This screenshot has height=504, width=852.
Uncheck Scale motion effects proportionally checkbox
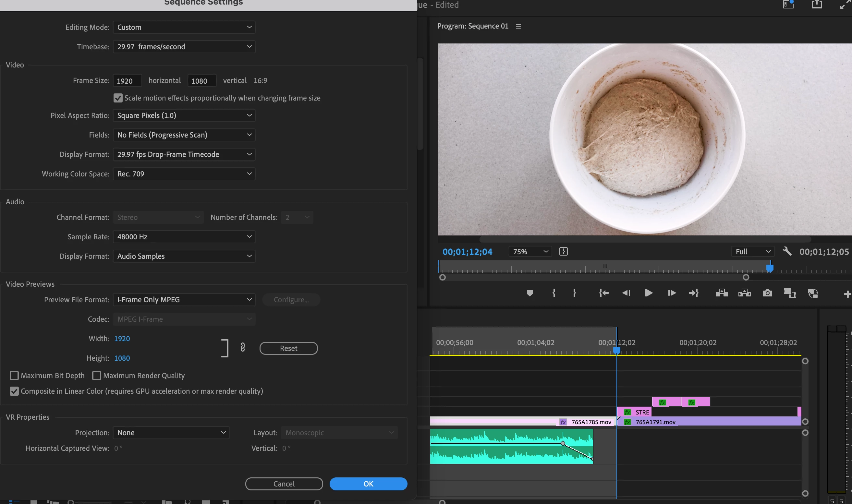(x=118, y=98)
